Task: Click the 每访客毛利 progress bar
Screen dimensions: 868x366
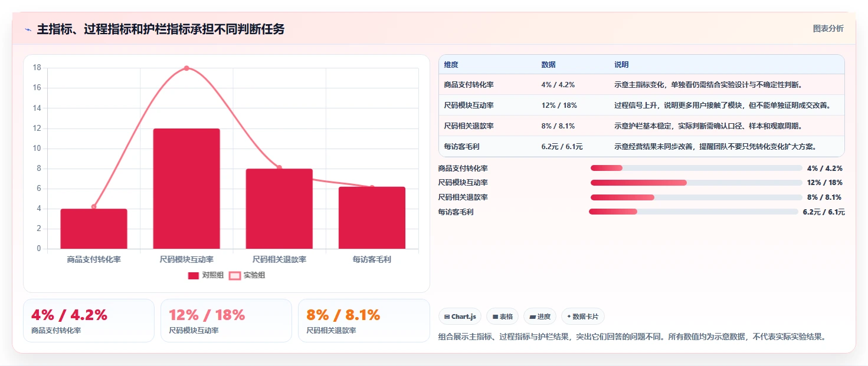Action: click(693, 212)
